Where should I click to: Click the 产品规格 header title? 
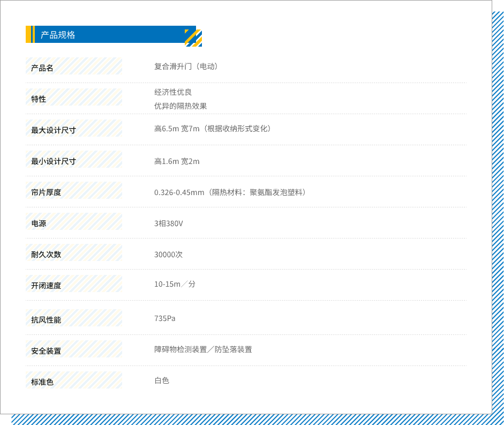[x=58, y=35]
